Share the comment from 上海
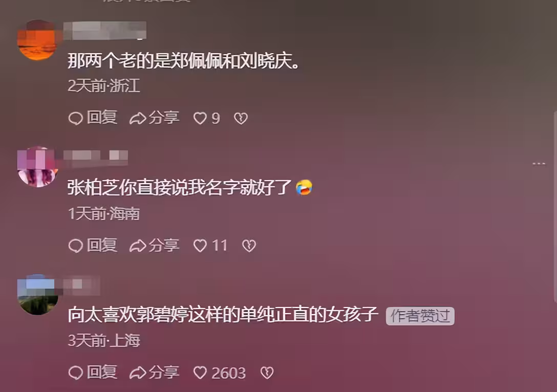This screenshot has height=392, width=557. coord(155,373)
